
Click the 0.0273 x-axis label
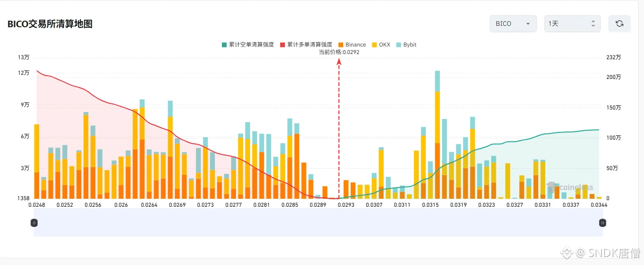[205, 205]
